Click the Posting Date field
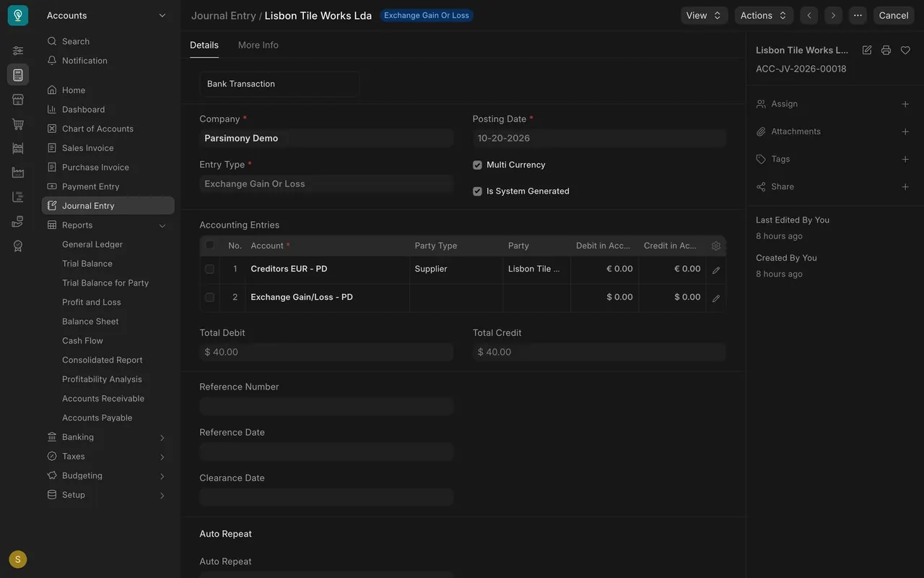The image size is (924, 578). [599, 138]
